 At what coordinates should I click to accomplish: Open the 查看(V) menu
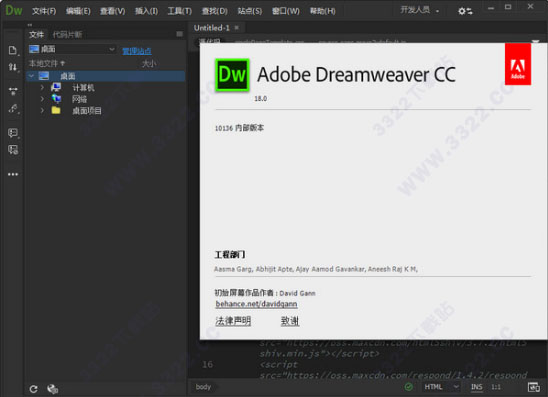[113, 11]
